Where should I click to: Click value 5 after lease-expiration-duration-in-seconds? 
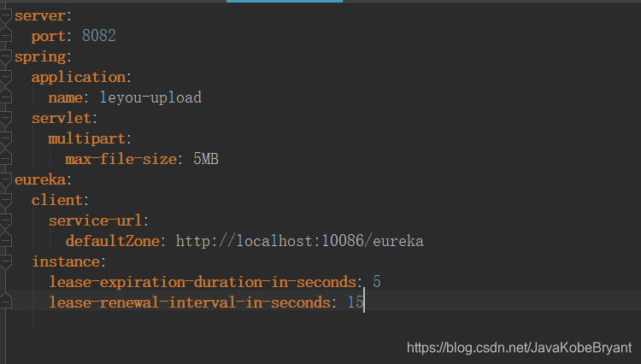click(x=377, y=281)
